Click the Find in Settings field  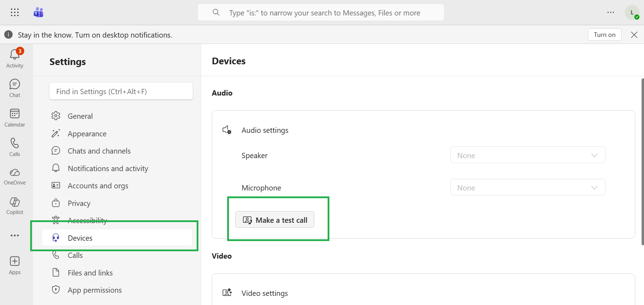121,92
